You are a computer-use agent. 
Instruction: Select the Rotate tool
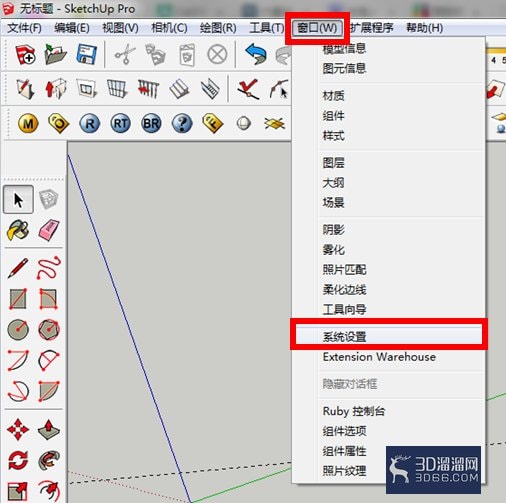[x=18, y=460]
